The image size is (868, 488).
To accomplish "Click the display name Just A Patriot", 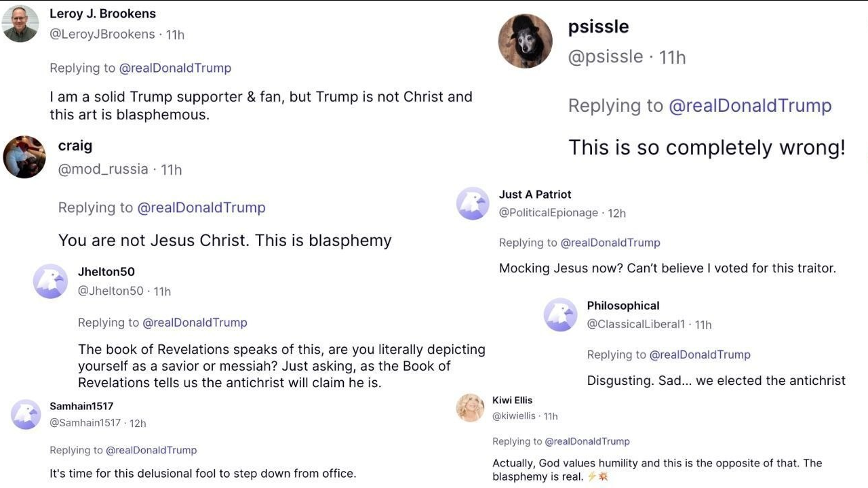I will (535, 195).
